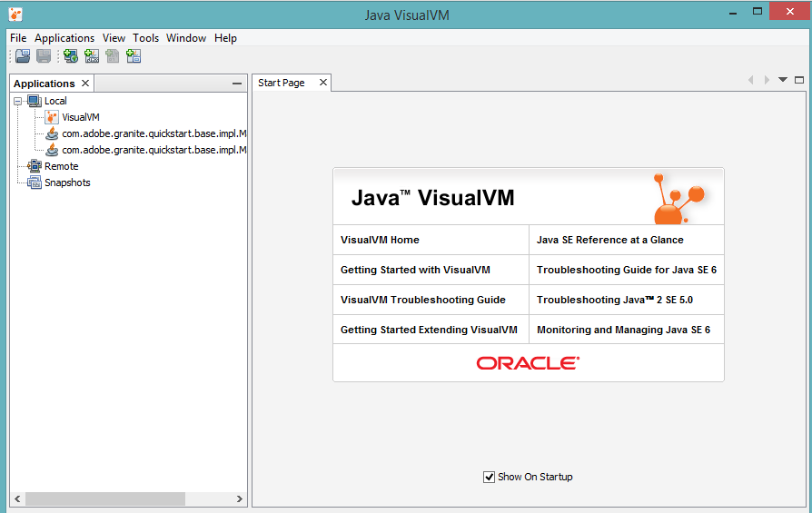Click the VisualVM orange icon in tree

[51, 117]
